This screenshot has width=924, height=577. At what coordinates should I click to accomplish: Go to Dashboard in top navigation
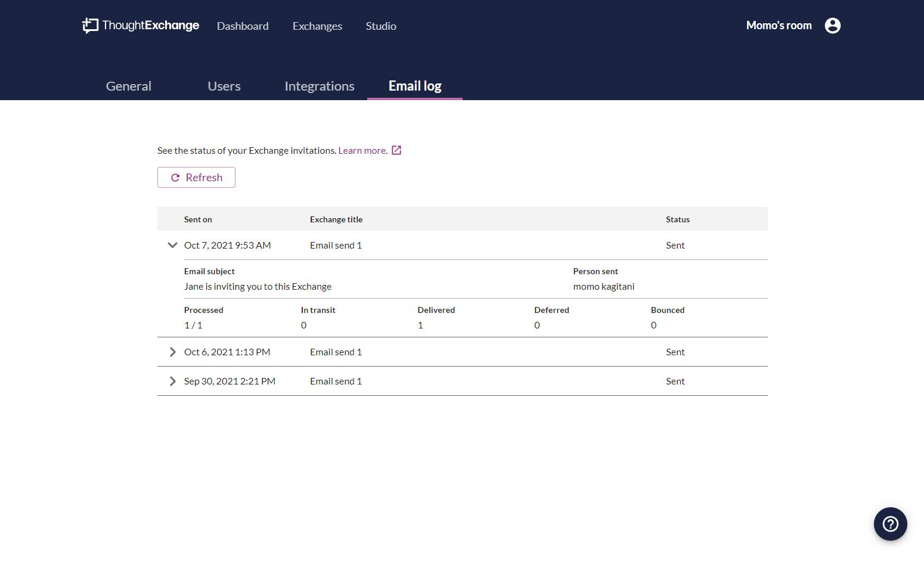pos(243,26)
